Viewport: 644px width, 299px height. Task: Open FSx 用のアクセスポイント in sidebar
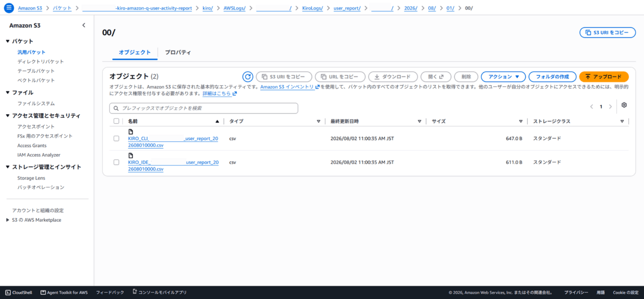[x=45, y=136]
